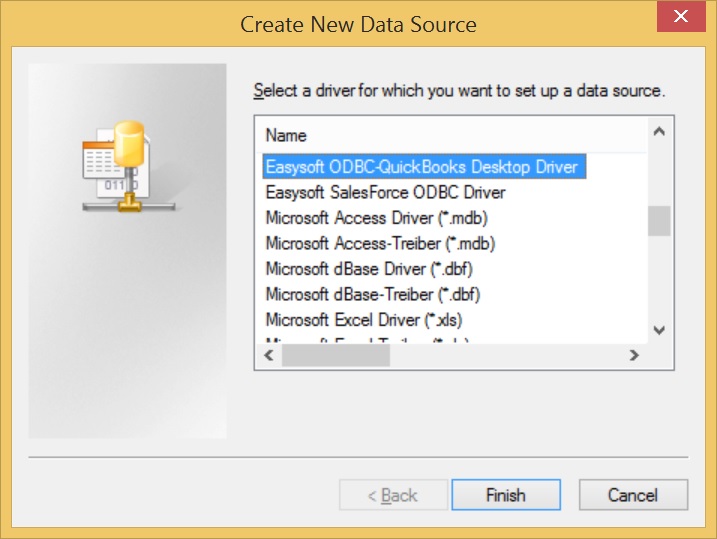717x539 pixels.
Task: Click the disabled Back button
Action: tap(393, 495)
